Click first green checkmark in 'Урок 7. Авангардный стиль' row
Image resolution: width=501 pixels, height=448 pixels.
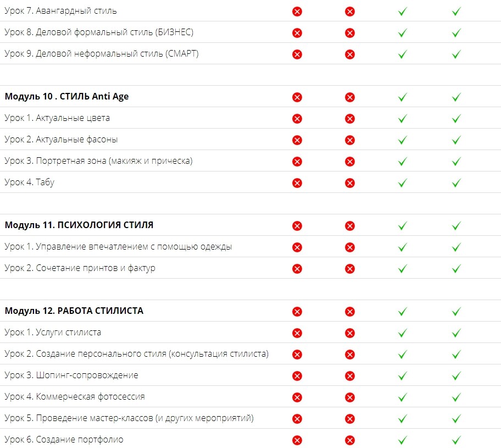coord(402,12)
